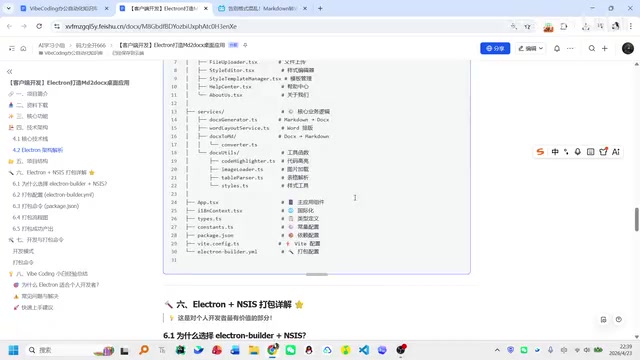Click the Sogou S input method logo
This screenshot has height=360, width=640.
[540, 152]
